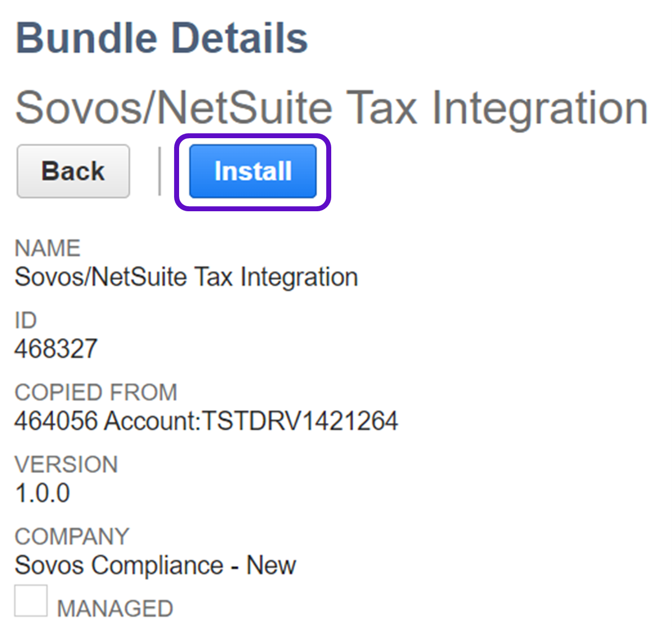
Task: Select the version number 1.0.0
Action: [43, 493]
